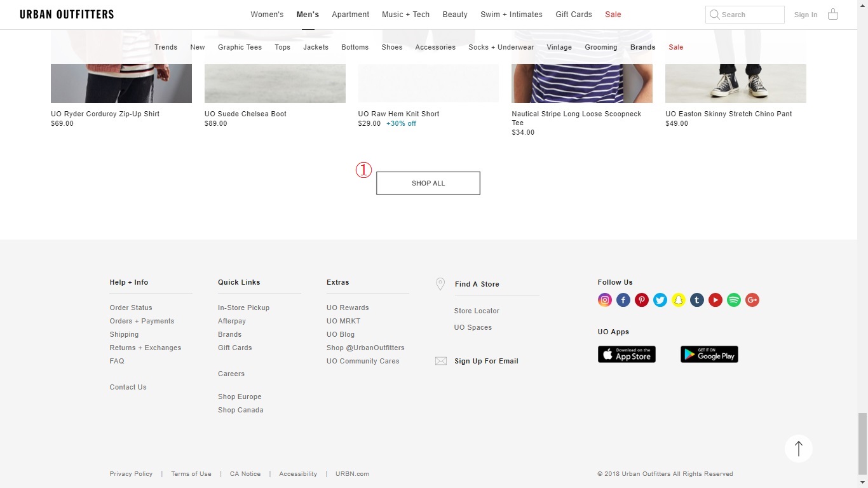Click the Get it on Google Play badge

(x=709, y=355)
